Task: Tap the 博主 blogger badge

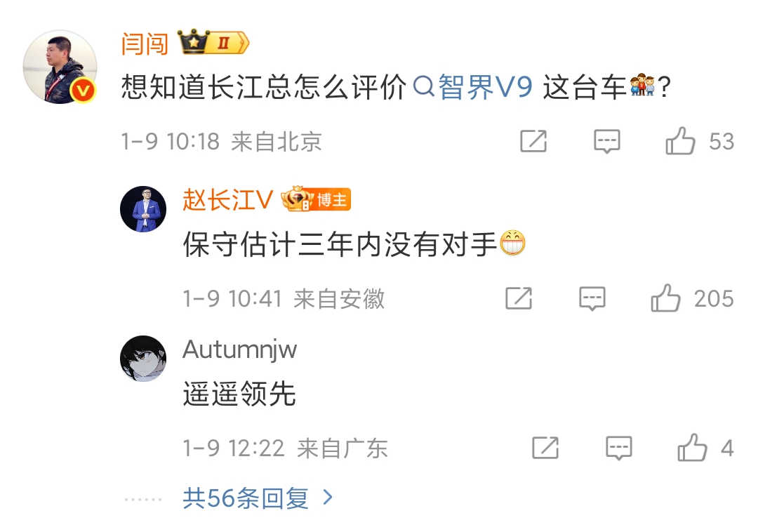Action: [x=316, y=199]
